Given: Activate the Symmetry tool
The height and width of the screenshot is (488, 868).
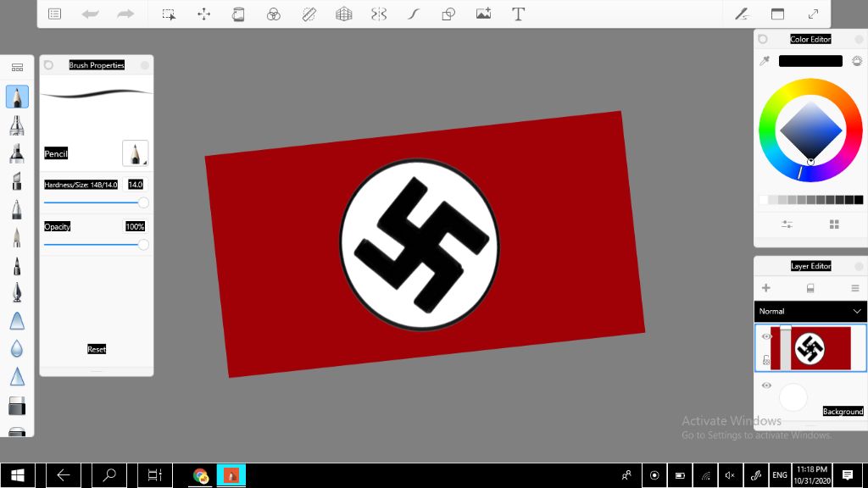Looking at the screenshot, I should pyautogui.click(x=379, y=14).
